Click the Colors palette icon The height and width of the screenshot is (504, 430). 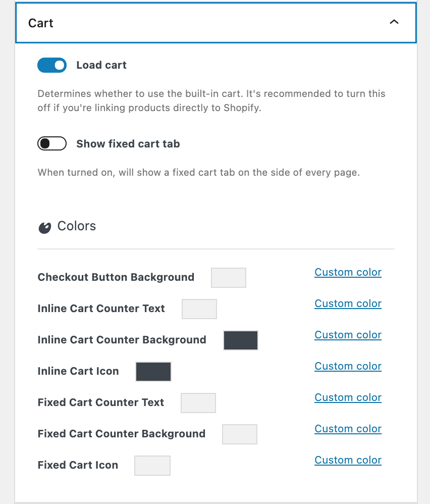(x=44, y=228)
